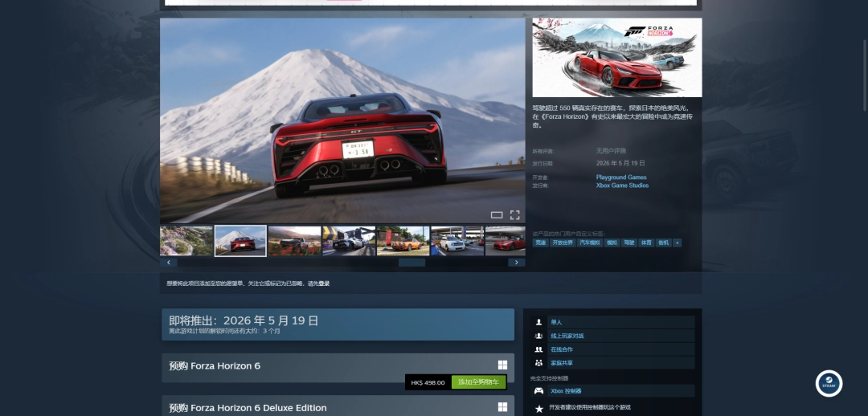868x416 pixels.
Task: Click the Windows icon beside Forza Horizon 6 pre-purchase
Action: (502, 365)
